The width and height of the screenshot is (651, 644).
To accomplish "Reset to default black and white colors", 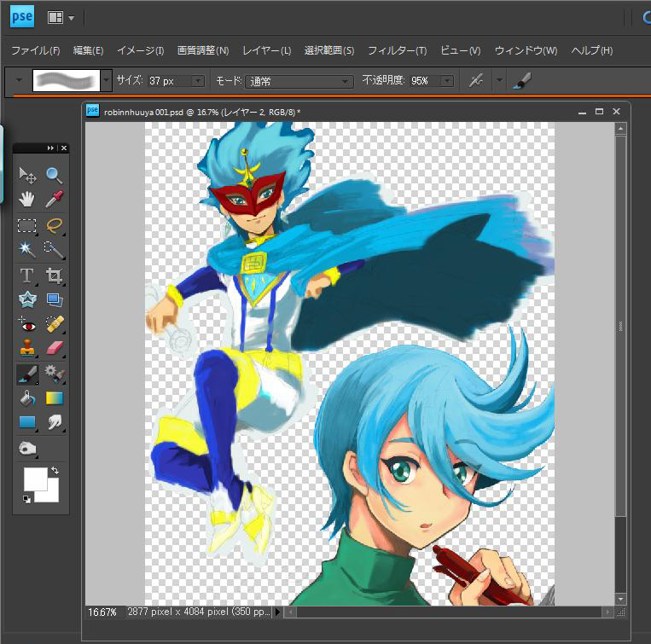I will [27, 499].
